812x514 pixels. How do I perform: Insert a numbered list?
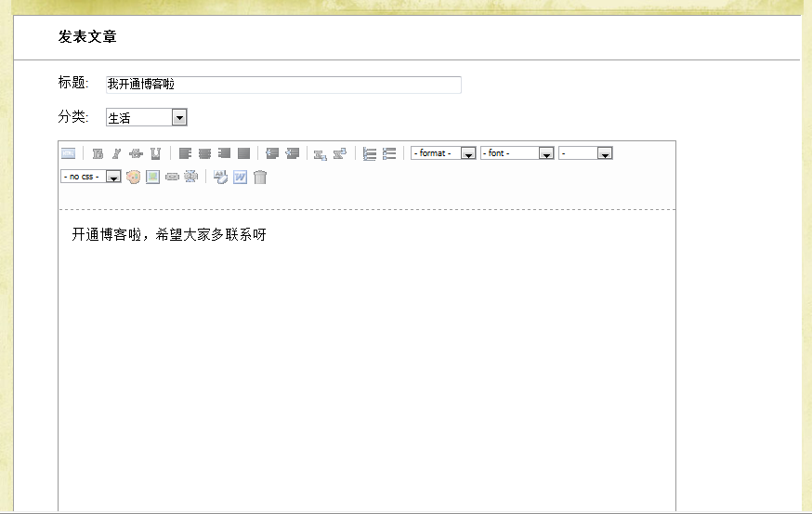(369, 154)
